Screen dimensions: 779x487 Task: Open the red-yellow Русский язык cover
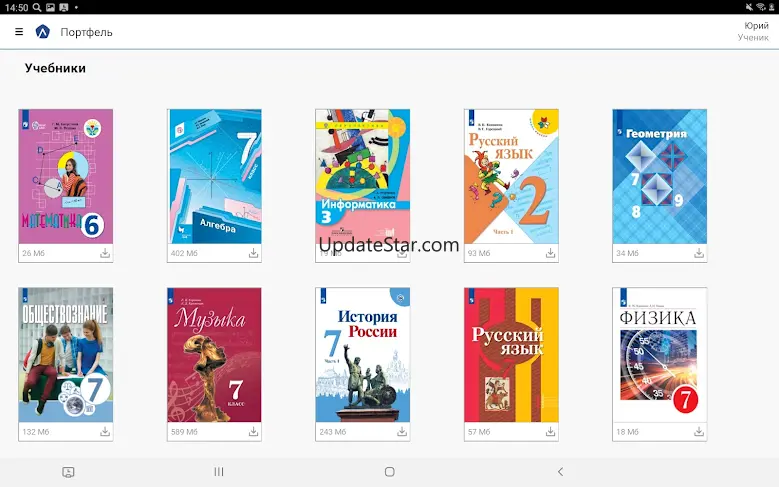[511, 355]
